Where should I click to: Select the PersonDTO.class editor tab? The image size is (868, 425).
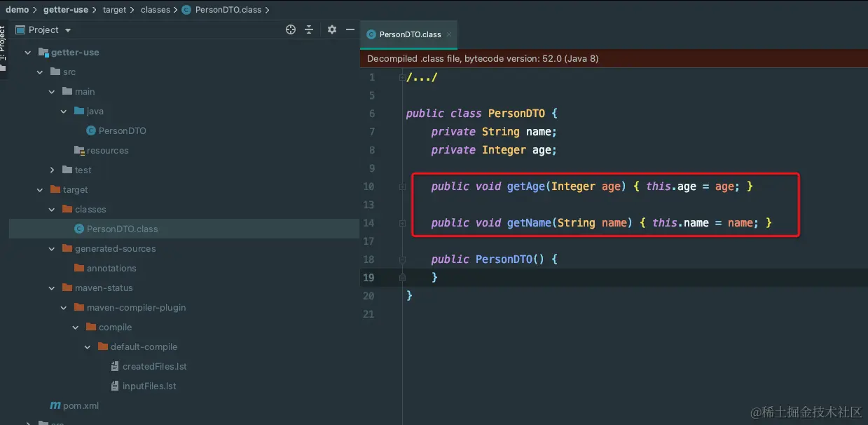coord(410,34)
